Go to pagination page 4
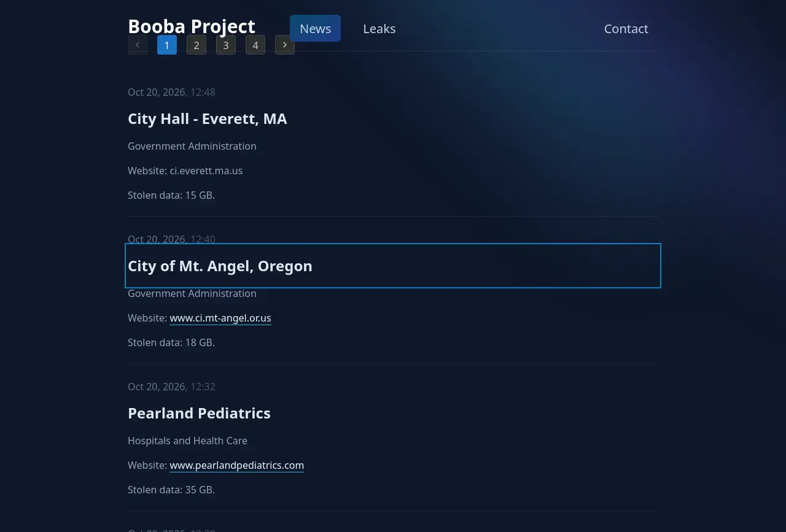This screenshot has height=532, width=786. (255, 45)
